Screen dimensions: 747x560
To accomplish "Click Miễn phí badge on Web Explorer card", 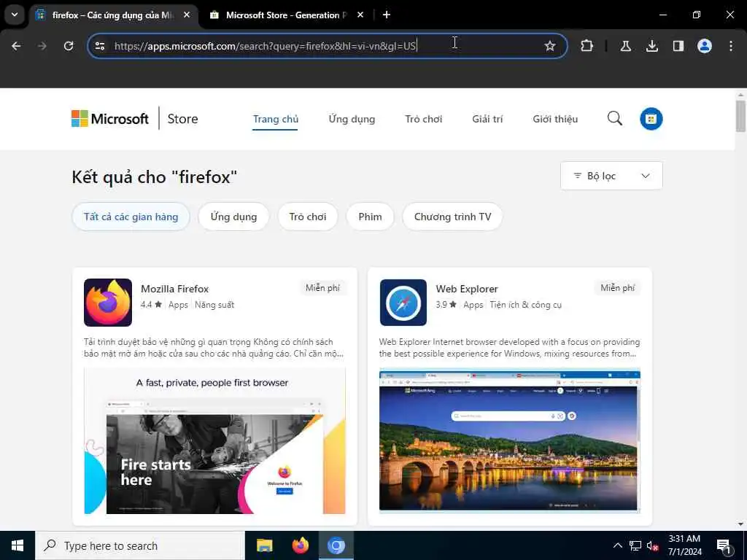I will tap(617, 287).
